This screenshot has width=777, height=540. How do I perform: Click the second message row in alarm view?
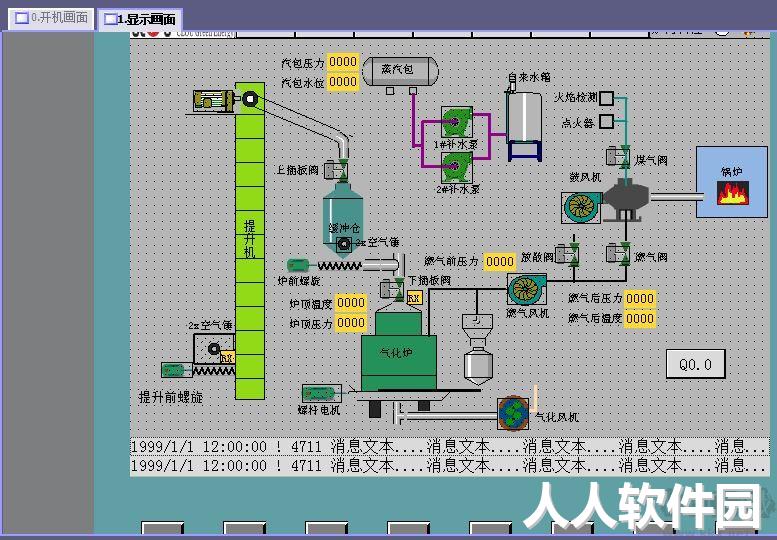(x=450, y=466)
